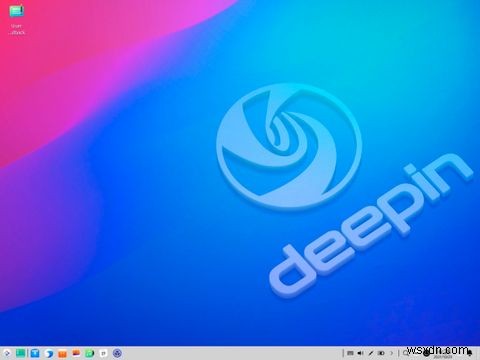Open the web browser from the dock

coord(49,353)
